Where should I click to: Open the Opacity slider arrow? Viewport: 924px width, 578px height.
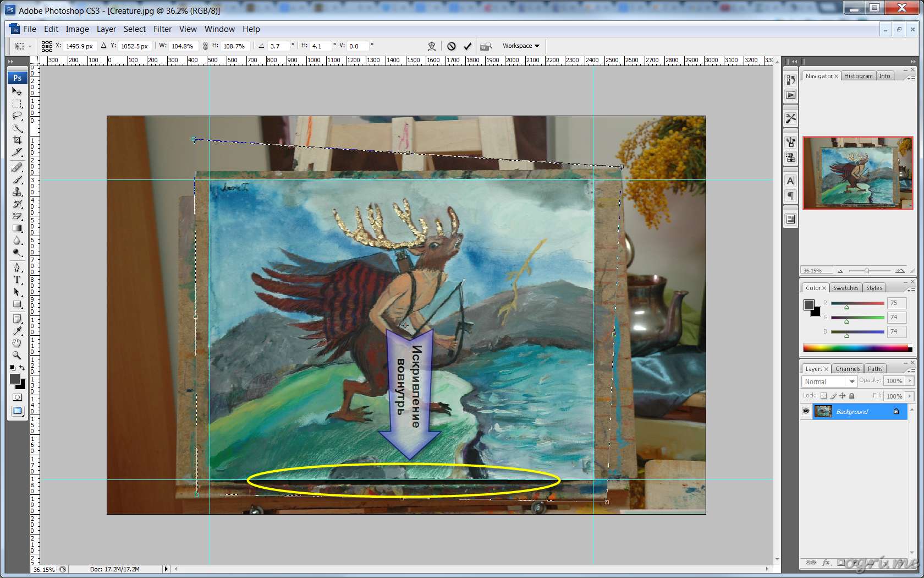[910, 381]
